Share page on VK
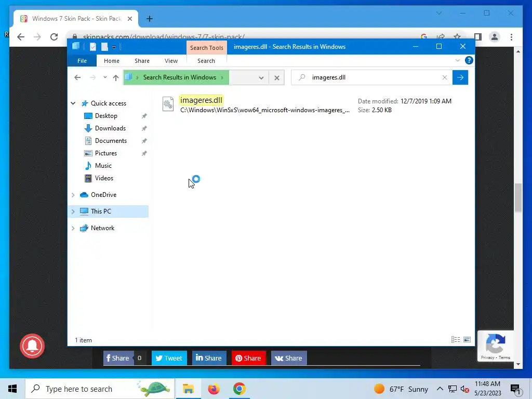This screenshot has height=399, width=532. click(x=289, y=358)
